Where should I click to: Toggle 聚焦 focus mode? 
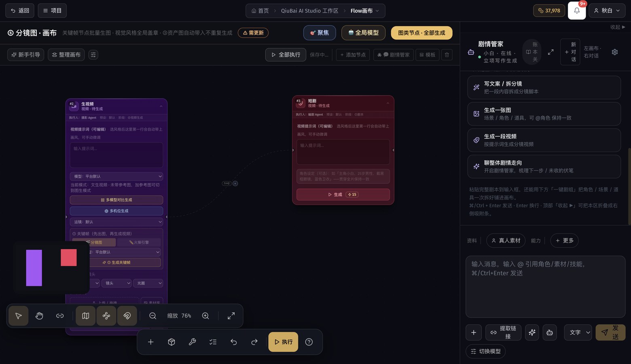(320, 33)
